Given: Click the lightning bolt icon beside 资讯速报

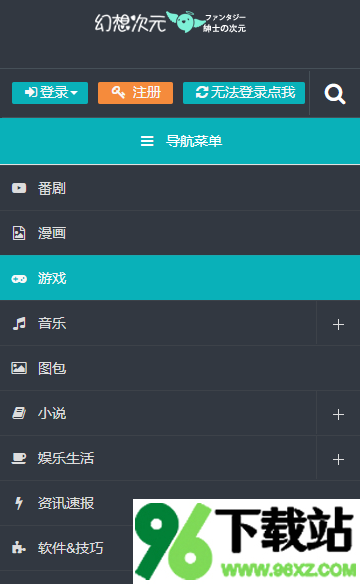Looking at the screenshot, I should [x=19, y=503].
